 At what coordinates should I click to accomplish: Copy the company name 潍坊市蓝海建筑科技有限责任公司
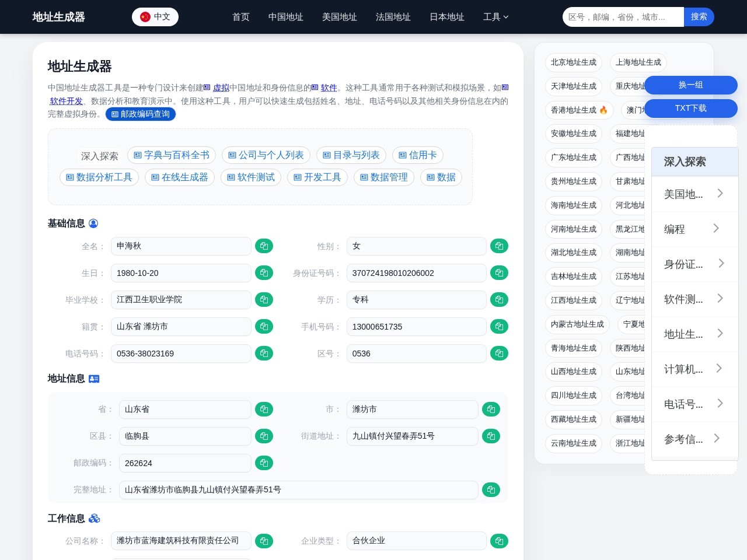264,541
